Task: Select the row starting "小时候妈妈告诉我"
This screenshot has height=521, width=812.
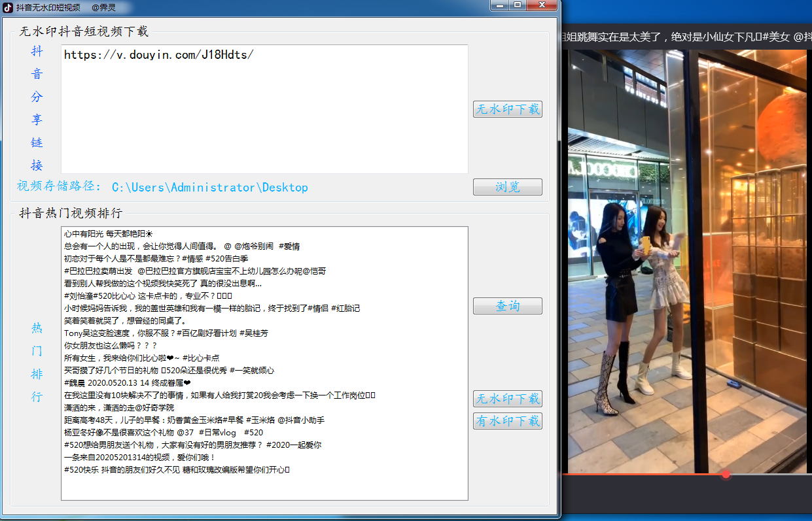Action: pyautogui.click(x=264, y=308)
